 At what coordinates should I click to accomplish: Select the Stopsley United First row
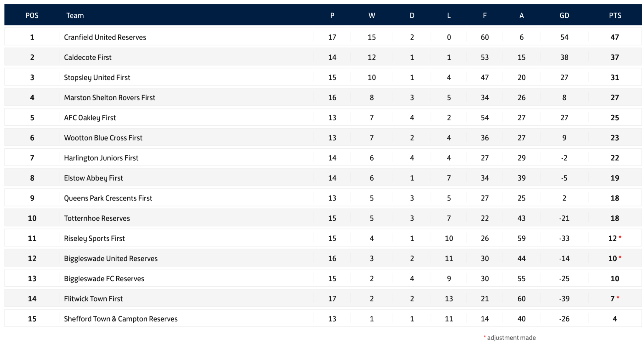97,77
